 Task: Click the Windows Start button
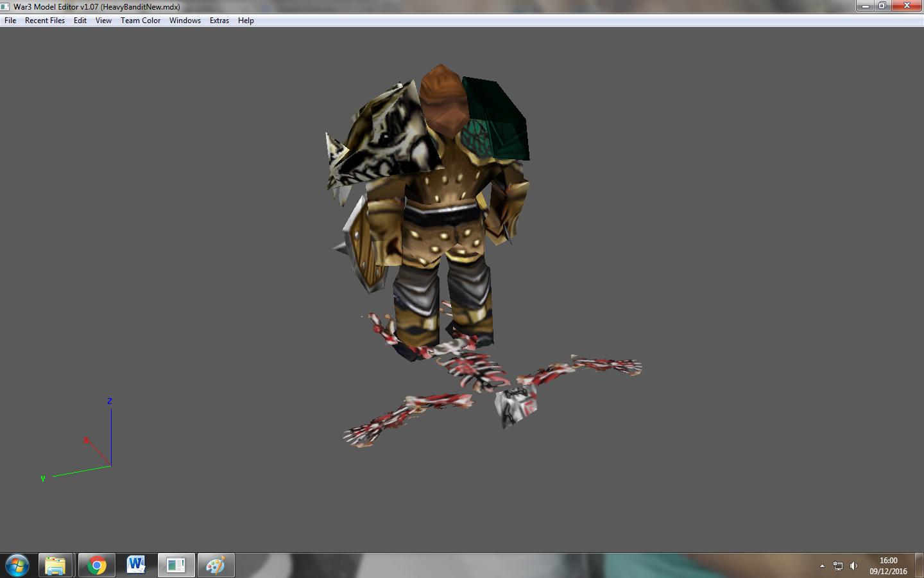point(17,566)
